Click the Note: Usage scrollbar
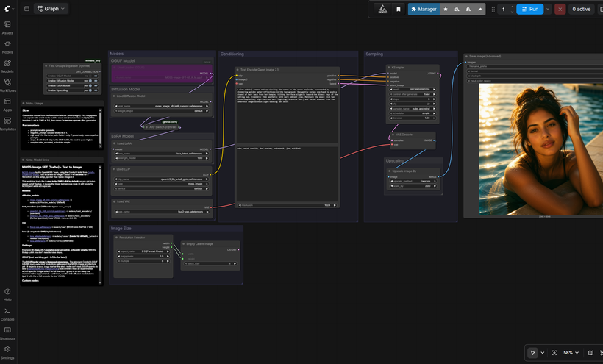The width and height of the screenshot is (603, 364). click(x=100, y=127)
